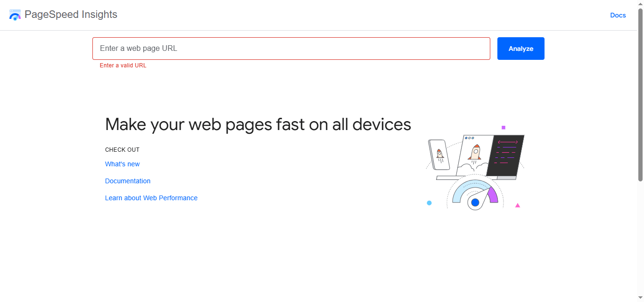Click the scrollbar down arrow
This screenshot has height=302, width=644.
pos(640,298)
